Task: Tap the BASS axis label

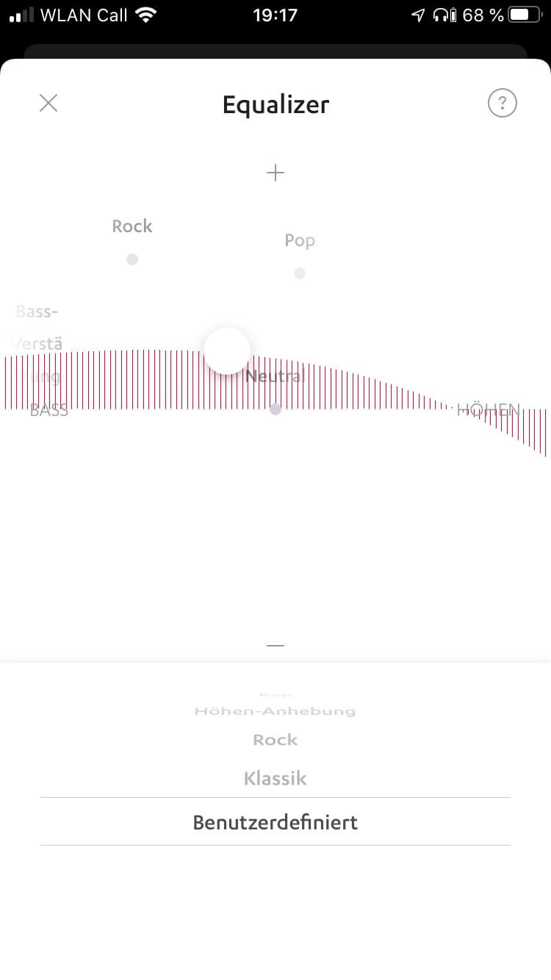Action: point(49,411)
